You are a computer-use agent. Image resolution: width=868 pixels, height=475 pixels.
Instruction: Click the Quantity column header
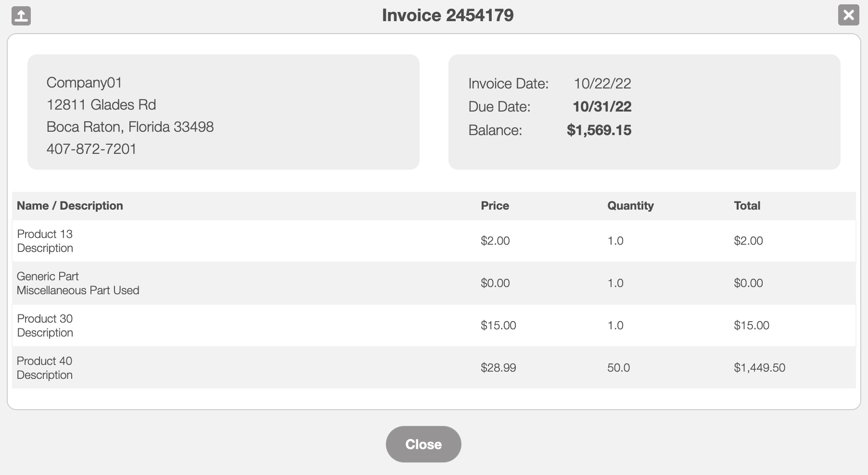tap(630, 206)
